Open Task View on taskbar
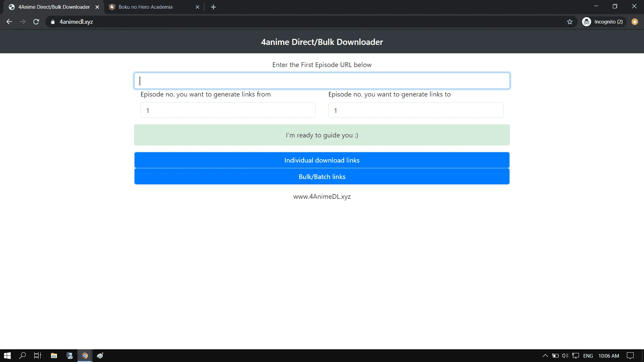The height and width of the screenshot is (362, 644). point(38,356)
